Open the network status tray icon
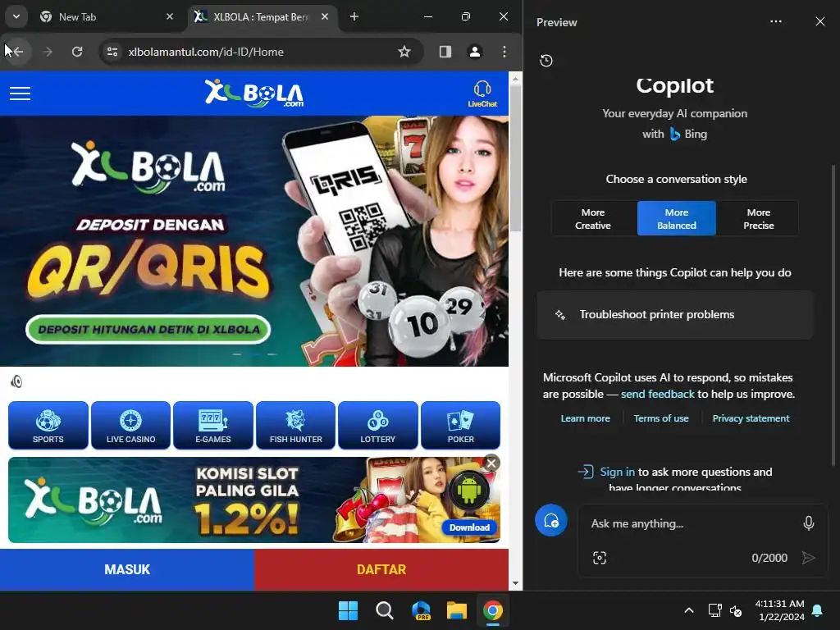 click(714, 610)
